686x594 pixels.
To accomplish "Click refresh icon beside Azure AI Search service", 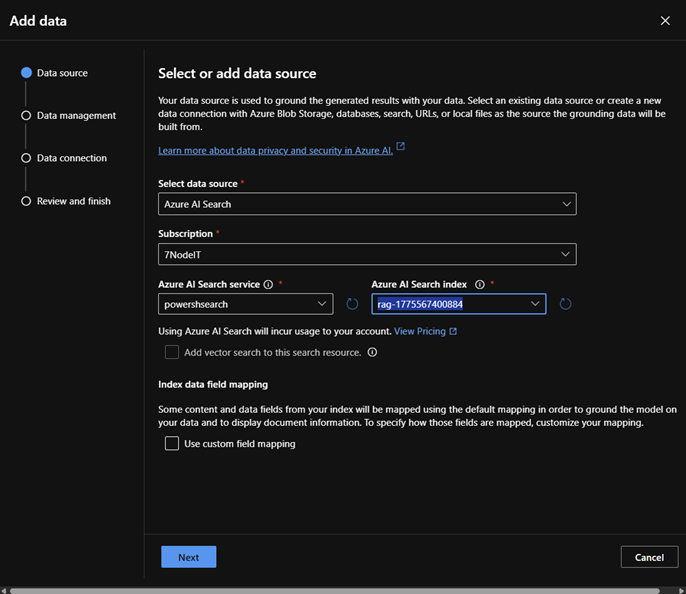I will coord(352,304).
